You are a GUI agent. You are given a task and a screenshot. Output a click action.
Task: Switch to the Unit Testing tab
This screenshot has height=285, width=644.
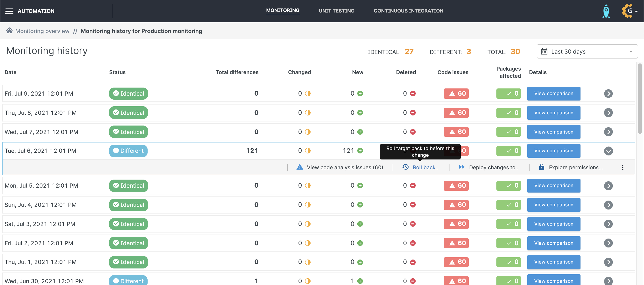(x=336, y=11)
